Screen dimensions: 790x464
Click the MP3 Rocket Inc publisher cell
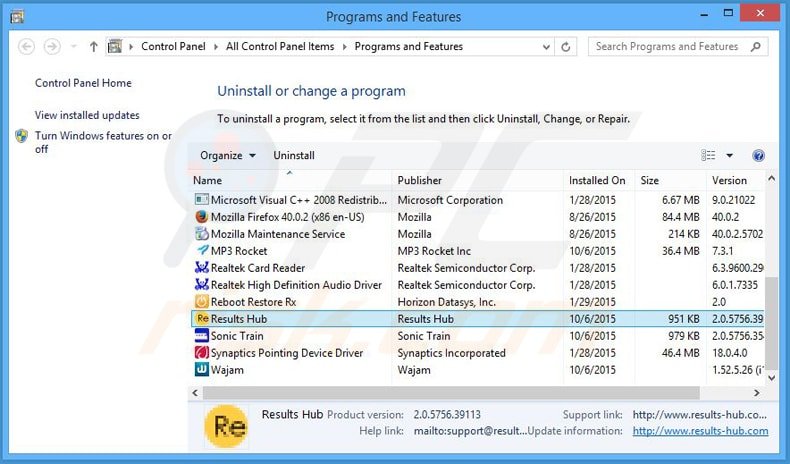tap(434, 251)
